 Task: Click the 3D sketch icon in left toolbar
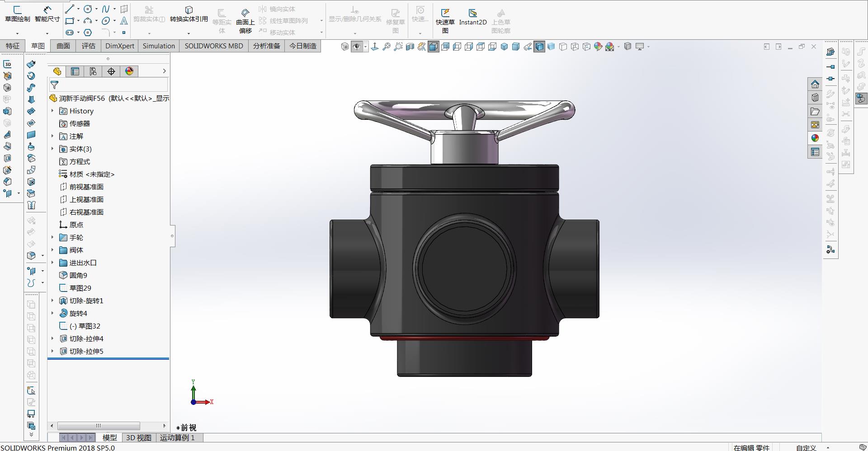coord(8,64)
